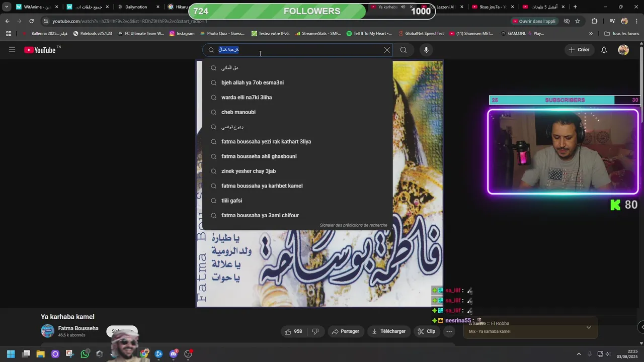Pick suggestion "bjeh allah ya 7ob esma3ni"
The height and width of the screenshot is (362, 644).
[x=297, y=82]
